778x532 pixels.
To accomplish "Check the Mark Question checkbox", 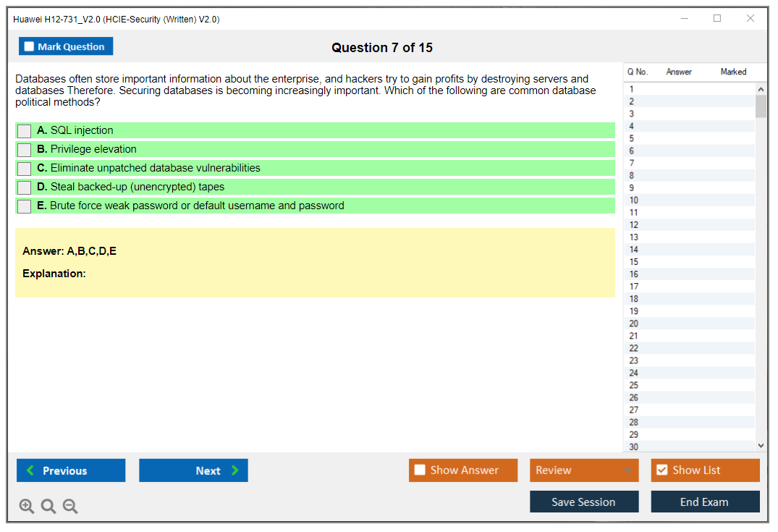I will 30,47.
